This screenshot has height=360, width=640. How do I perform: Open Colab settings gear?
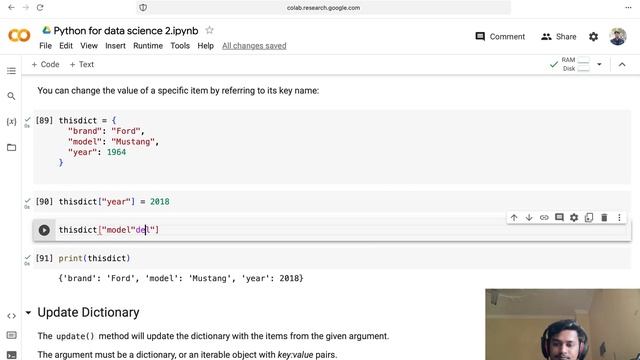tap(593, 37)
